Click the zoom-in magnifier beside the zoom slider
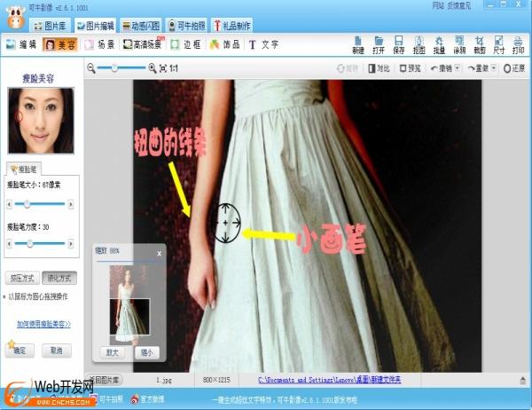This screenshot has width=532, height=410. [153, 68]
